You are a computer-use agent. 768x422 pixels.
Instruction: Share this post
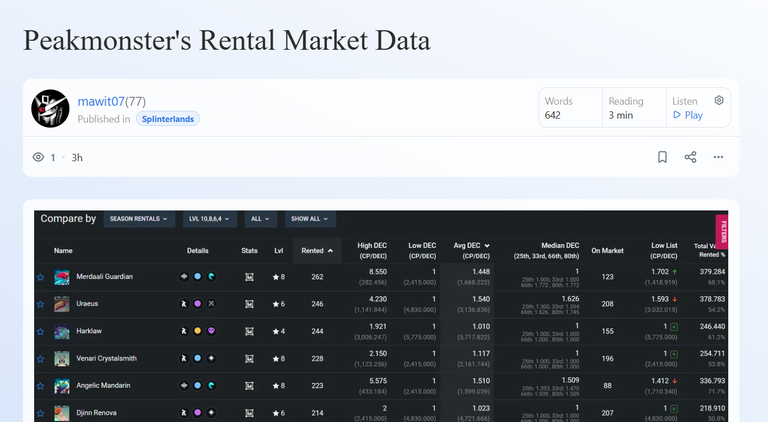[691, 157]
